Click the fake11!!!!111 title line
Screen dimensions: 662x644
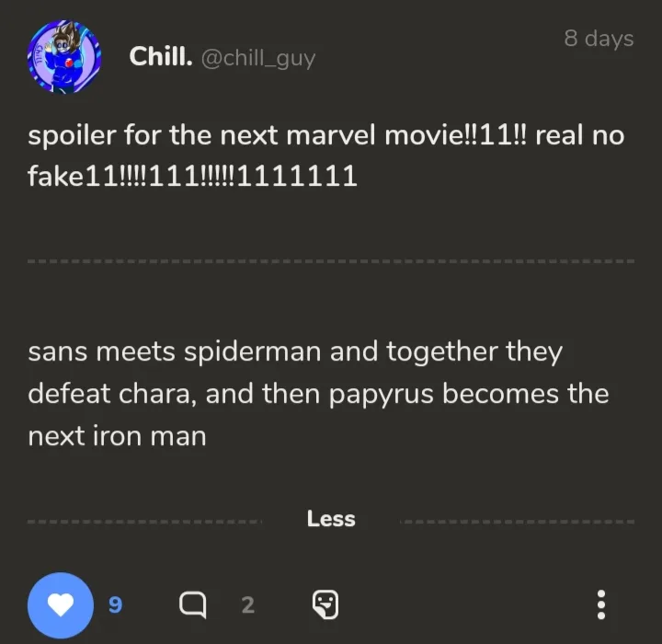(192, 175)
